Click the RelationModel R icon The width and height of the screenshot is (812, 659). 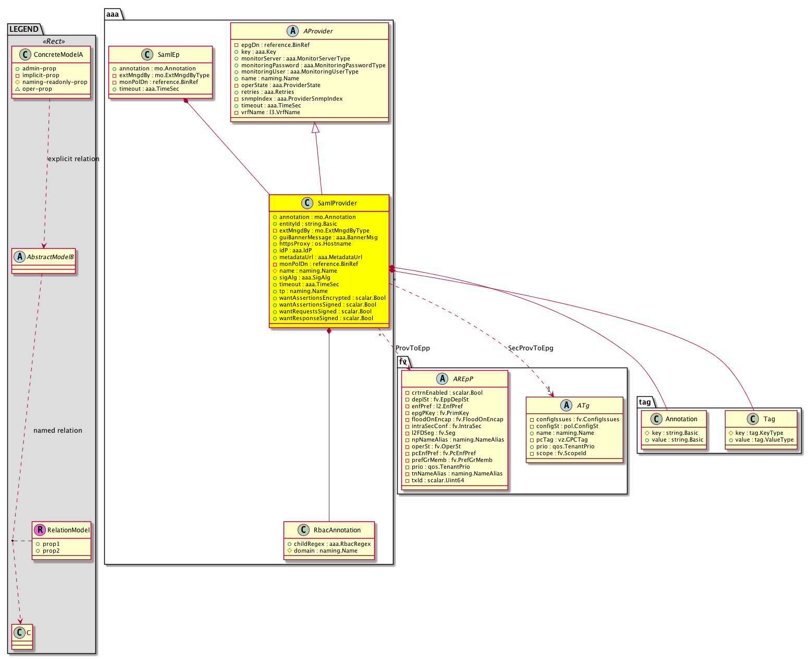(39, 530)
